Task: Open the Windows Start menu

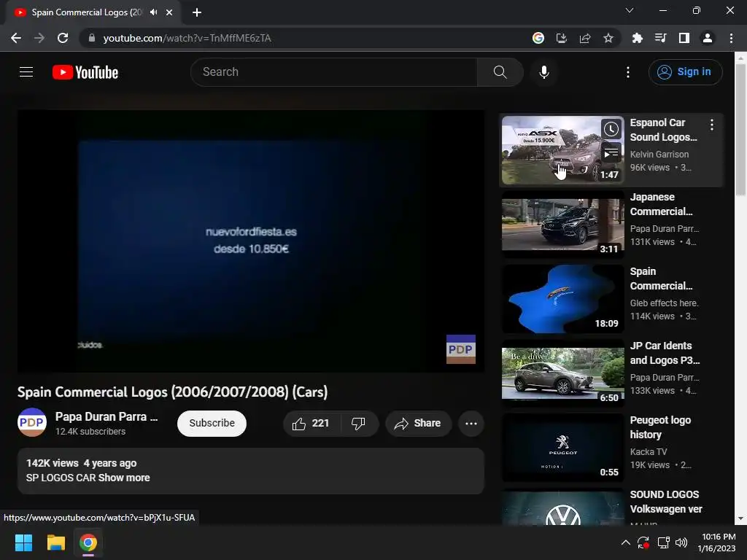Action: (x=23, y=542)
